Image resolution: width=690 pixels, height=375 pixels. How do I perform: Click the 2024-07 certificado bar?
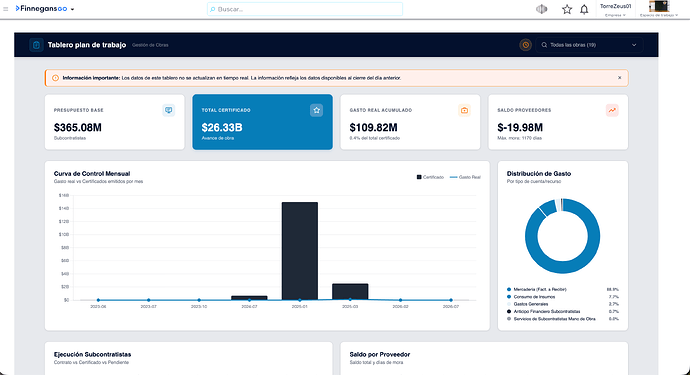pyautogui.click(x=249, y=298)
